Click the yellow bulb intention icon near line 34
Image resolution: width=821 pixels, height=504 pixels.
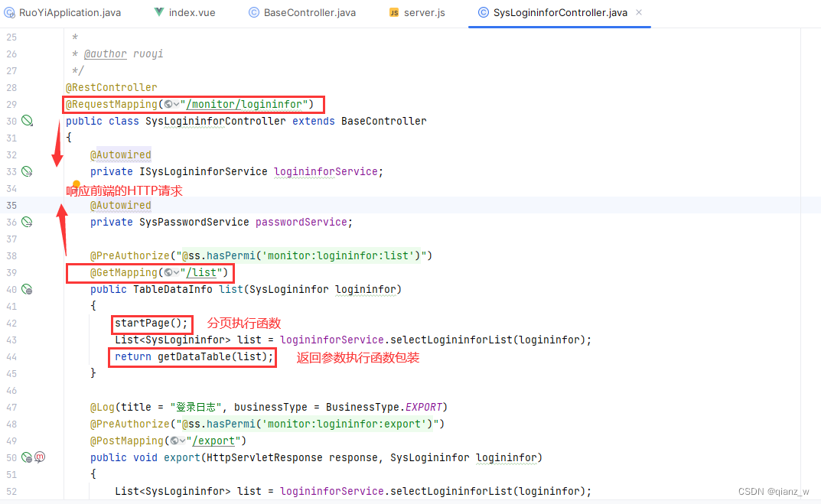click(77, 184)
